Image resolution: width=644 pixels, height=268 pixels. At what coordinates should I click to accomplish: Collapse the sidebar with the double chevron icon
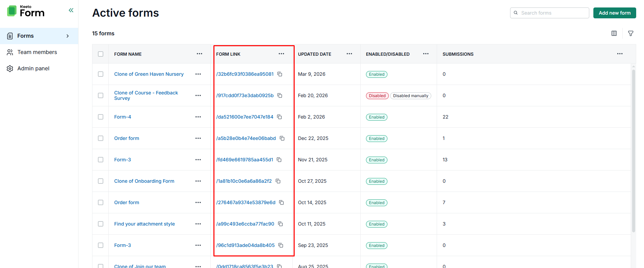coord(71,10)
